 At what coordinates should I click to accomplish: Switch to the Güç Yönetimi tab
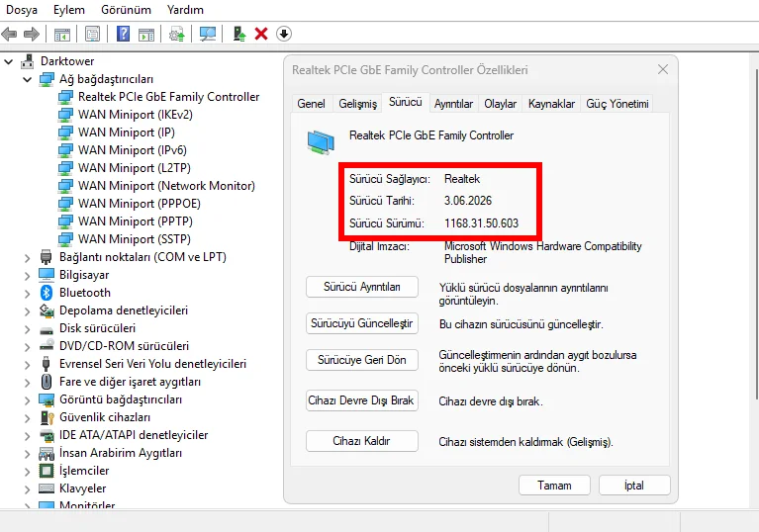(617, 104)
